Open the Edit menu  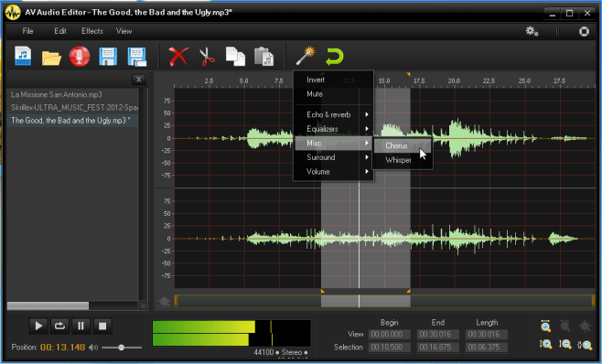coord(59,31)
